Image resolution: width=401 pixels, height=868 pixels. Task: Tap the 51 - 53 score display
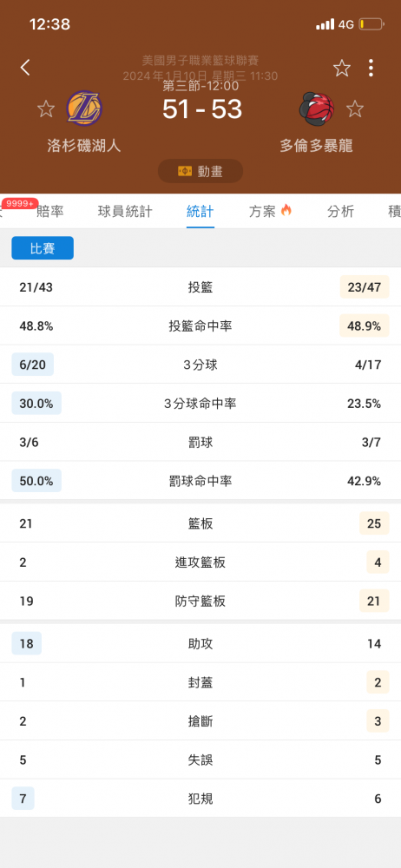(202, 109)
